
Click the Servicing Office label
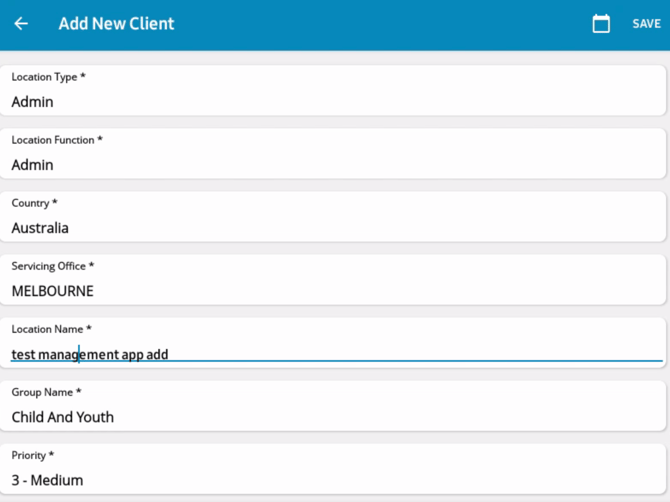[x=53, y=266]
